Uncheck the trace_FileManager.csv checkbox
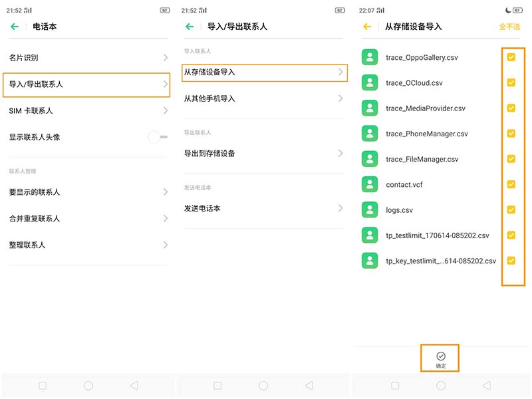Screen dimensions: 532x399 pyautogui.click(x=511, y=159)
